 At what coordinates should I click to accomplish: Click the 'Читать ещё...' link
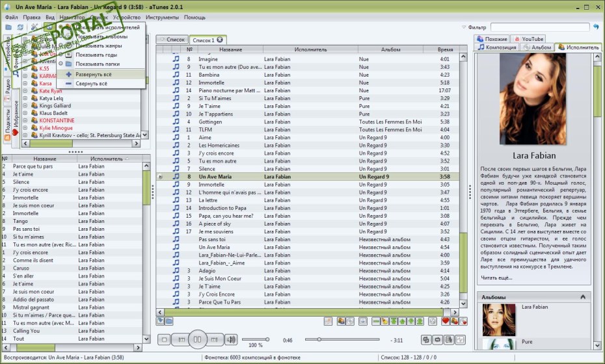tap(496, 278)
